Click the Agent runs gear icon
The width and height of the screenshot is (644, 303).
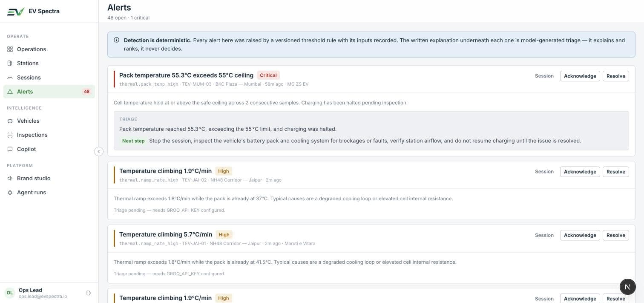coord(10,192)
